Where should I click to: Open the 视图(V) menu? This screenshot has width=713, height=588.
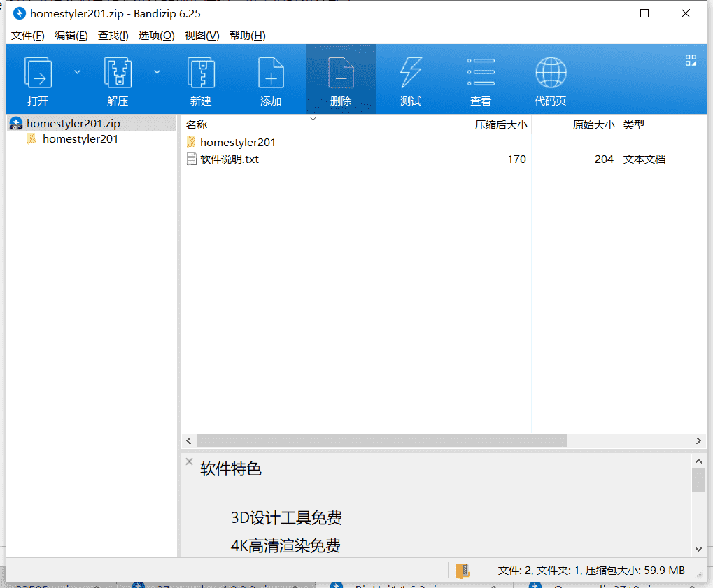coord(202,36)
